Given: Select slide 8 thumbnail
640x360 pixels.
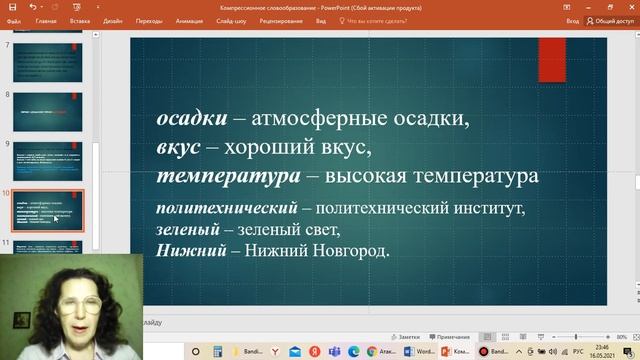Looking at the screenshot, I should (48, 112).
